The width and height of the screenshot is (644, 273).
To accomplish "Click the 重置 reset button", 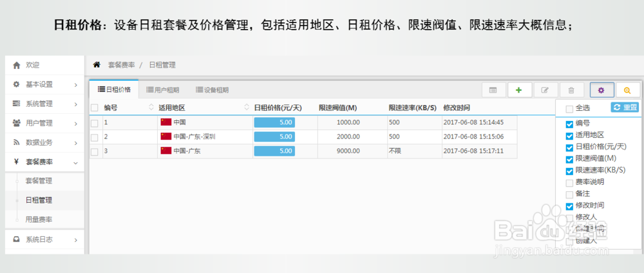I will pyautogui.click(x=625, y=107).
